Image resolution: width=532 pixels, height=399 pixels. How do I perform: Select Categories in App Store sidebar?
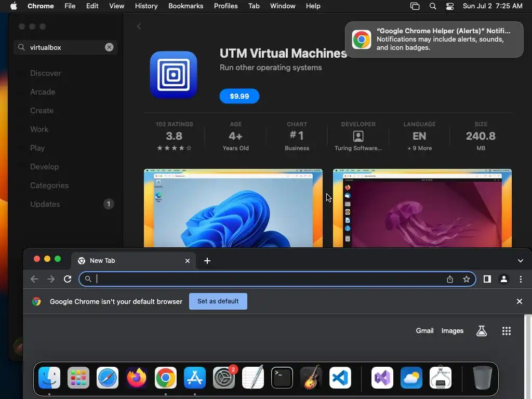point(49,185)
